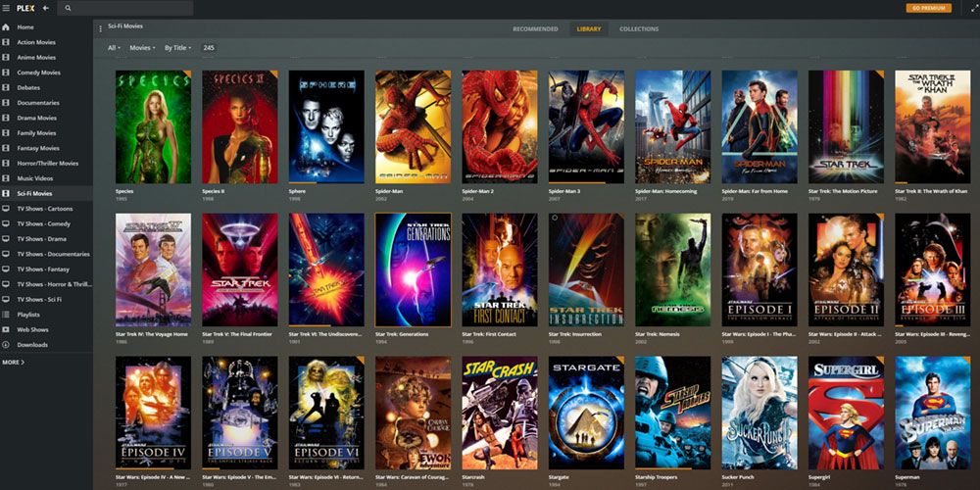This screenshot has height=490, width=980.
Task: Click the Home house icon
Action: click(6, 27)
